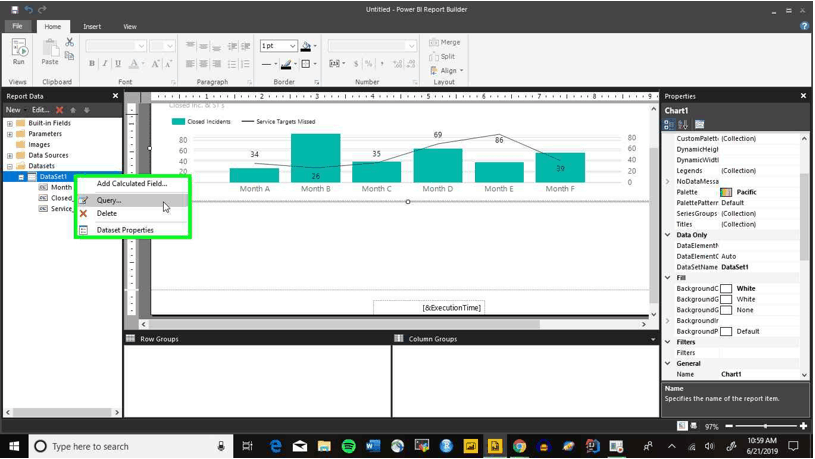This screenshot has height=459, width=815.
Task: Click the Cut scissors icon
Action: tap(70, 42)
